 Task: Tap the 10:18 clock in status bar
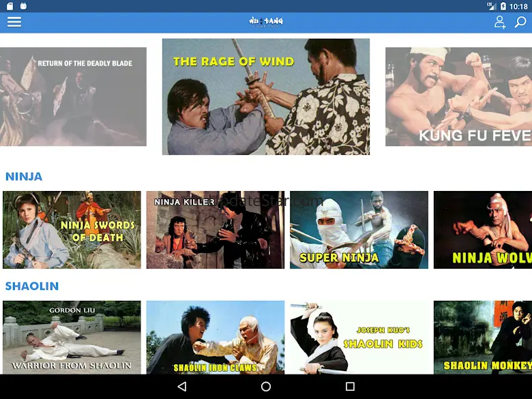518,6
